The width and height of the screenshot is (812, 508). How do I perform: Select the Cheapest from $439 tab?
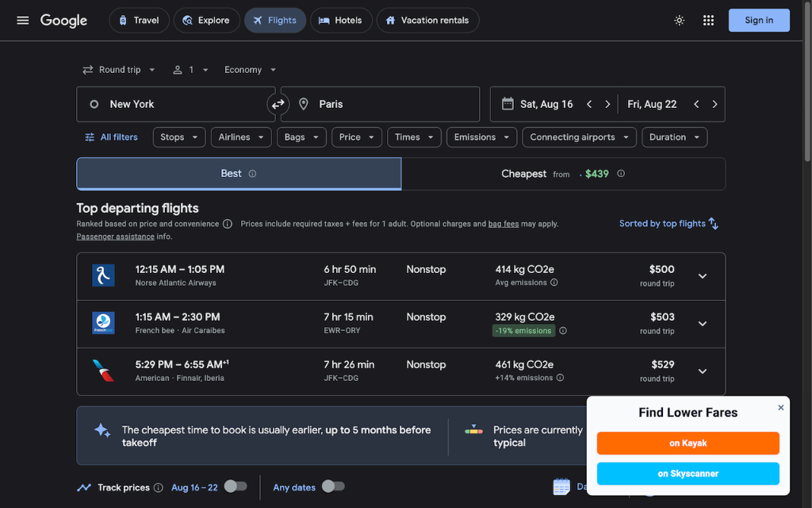click(x=563, y=174)
